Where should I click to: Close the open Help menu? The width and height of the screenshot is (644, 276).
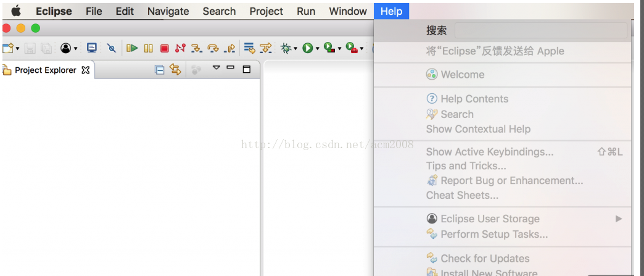pos(392,12)
